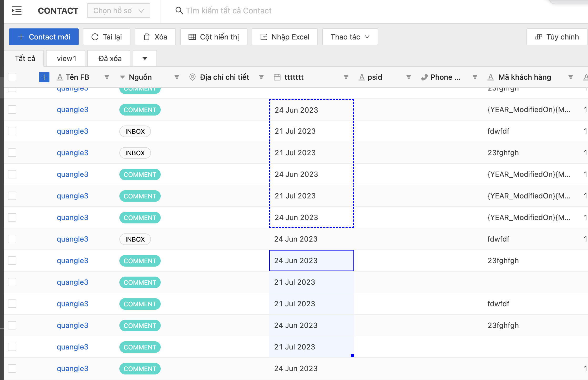Click the blue fill handle square
The image size is (588, 380).
coord(352,356)
